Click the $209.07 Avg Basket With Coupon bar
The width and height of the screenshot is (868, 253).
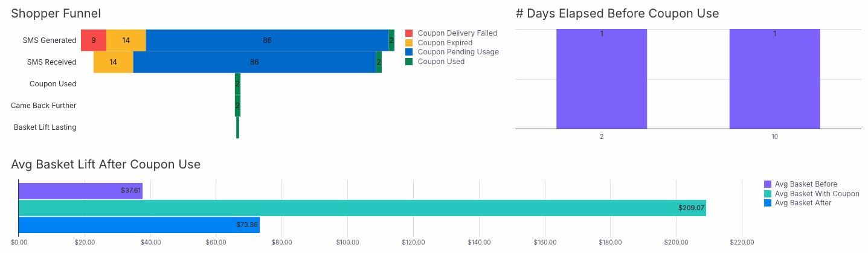tap(362, 208)
